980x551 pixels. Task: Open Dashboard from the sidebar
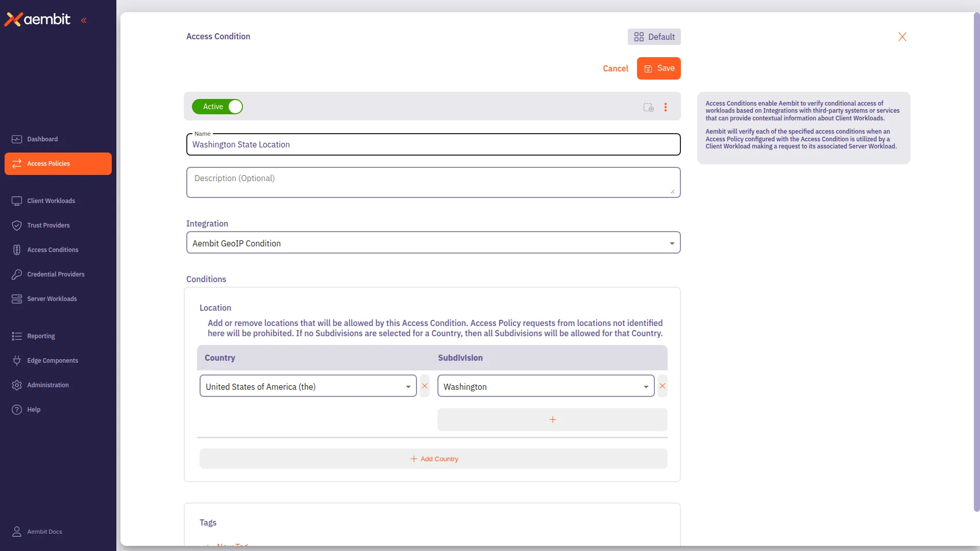click(58, 139)
